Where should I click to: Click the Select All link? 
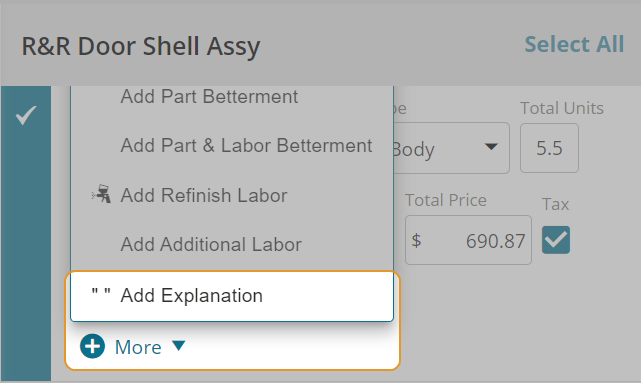574,44
